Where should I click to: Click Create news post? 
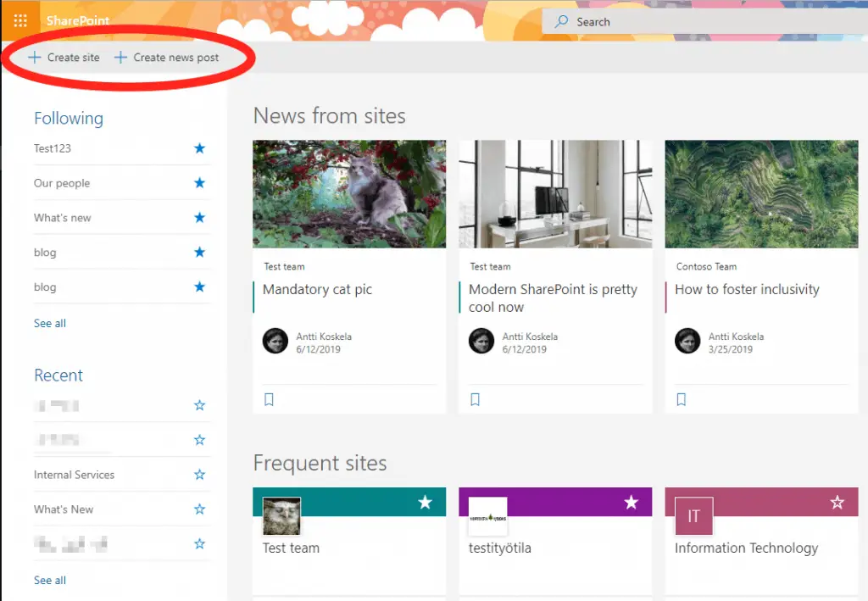(x=167, y=58)
